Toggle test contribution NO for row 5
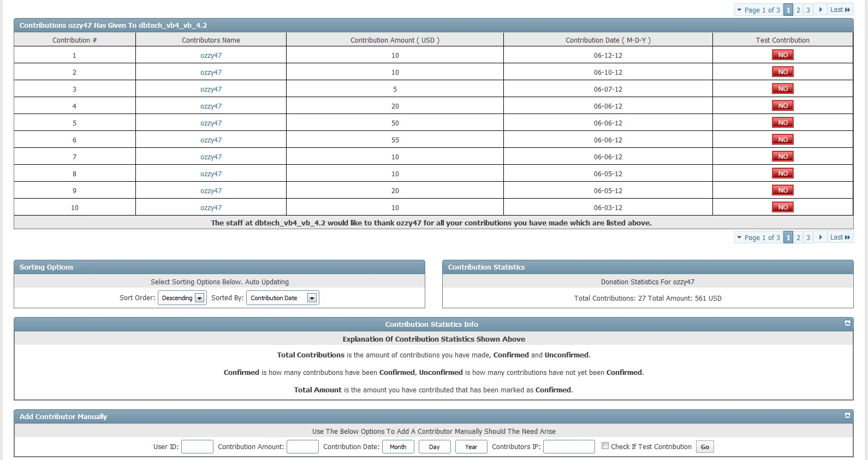 (x=783, y=123)
